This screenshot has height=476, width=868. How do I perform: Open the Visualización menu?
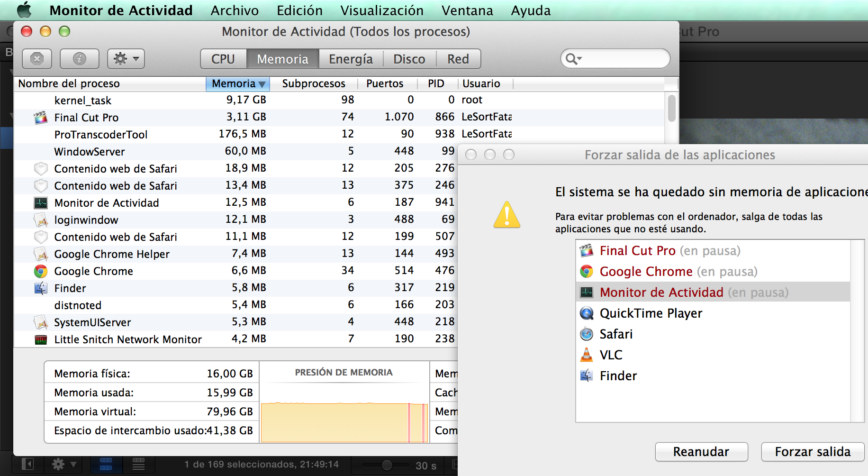tap(382, 10)
